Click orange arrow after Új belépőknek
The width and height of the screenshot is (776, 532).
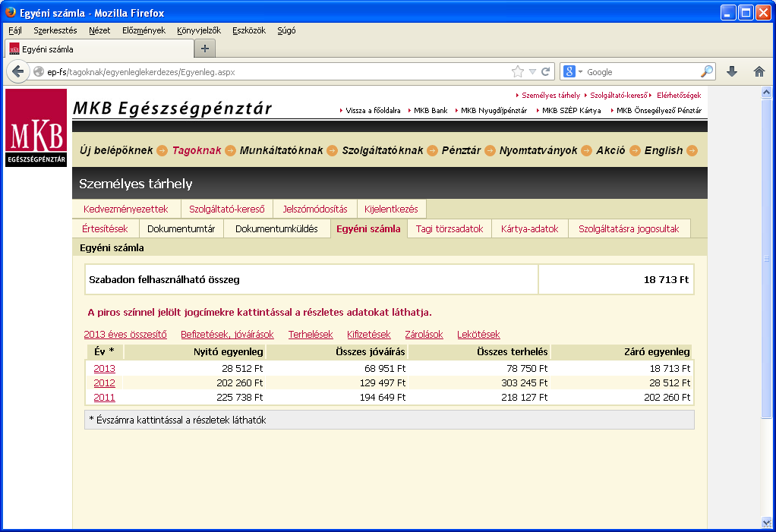(162, 150)
